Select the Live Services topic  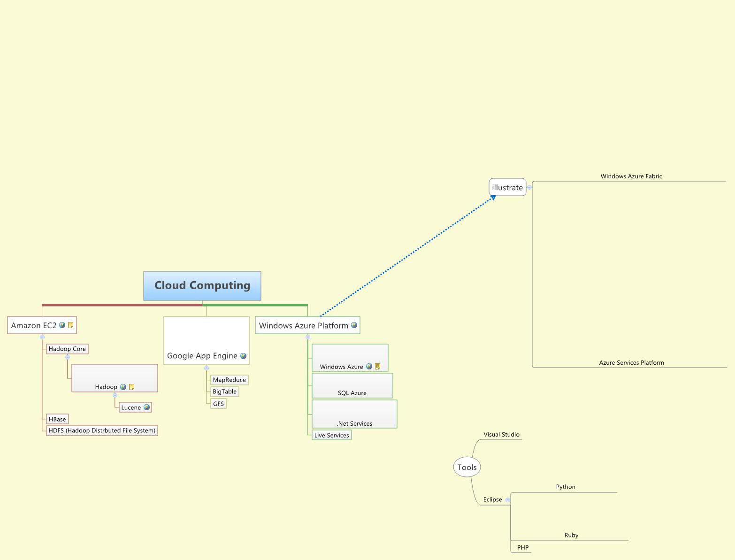pyautogui.click(x=332, y=435)
